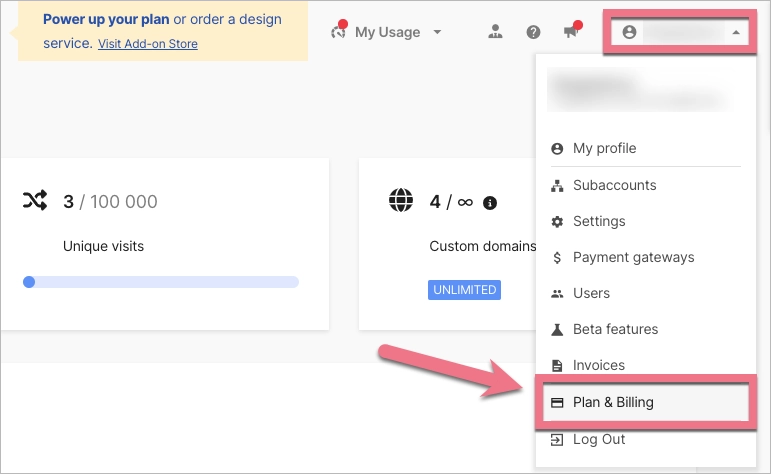Click the account avatar icon in header
The image size is (771, 474).
629,32
